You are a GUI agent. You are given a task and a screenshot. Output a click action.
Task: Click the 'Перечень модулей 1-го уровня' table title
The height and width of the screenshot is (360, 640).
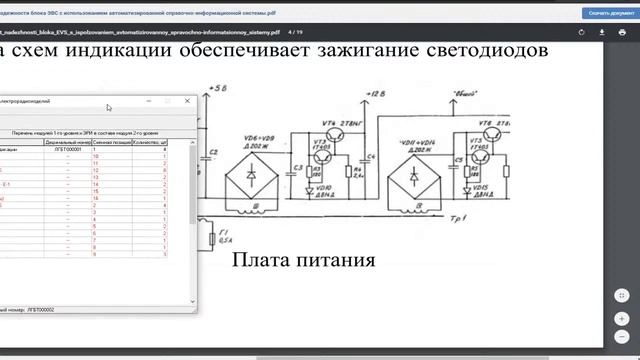(x=85, y=133)
